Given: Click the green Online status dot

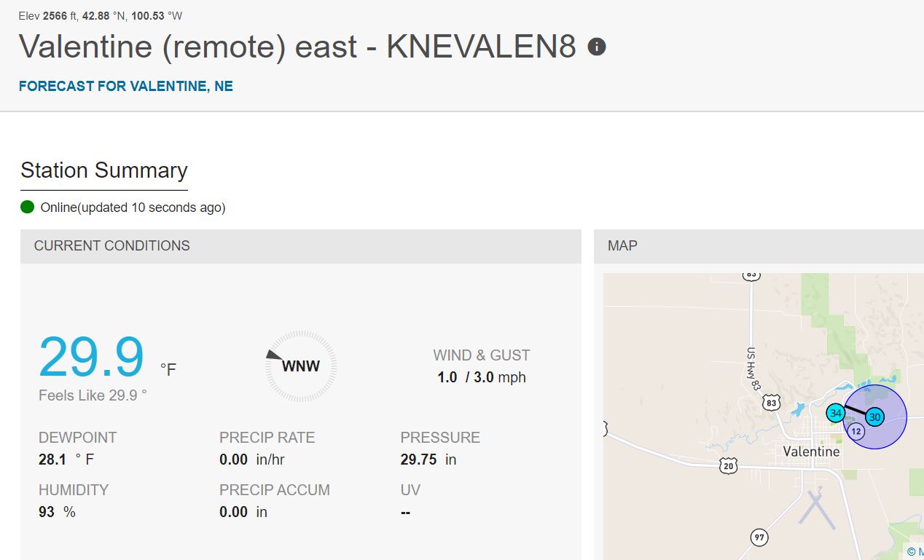Looking at the screenshot, I should pyautogui.click(x=28, y=208).
